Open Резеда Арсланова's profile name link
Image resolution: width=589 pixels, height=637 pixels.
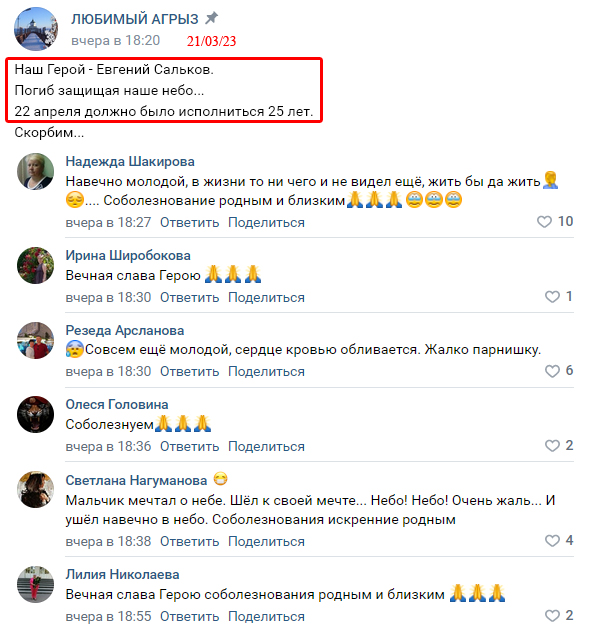click(x=125, y=330)
